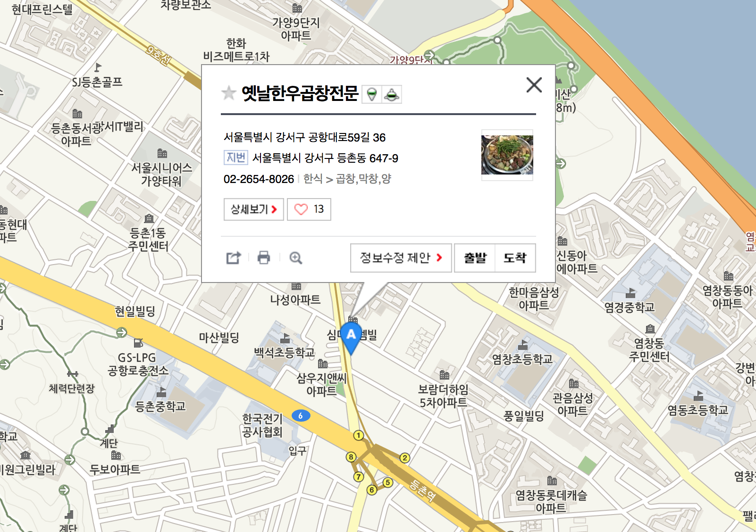Image resolution: width=756 pixels, height=532 pixels.
Task: Set this place as 출발 starting point
Action: tap(475, 258)
